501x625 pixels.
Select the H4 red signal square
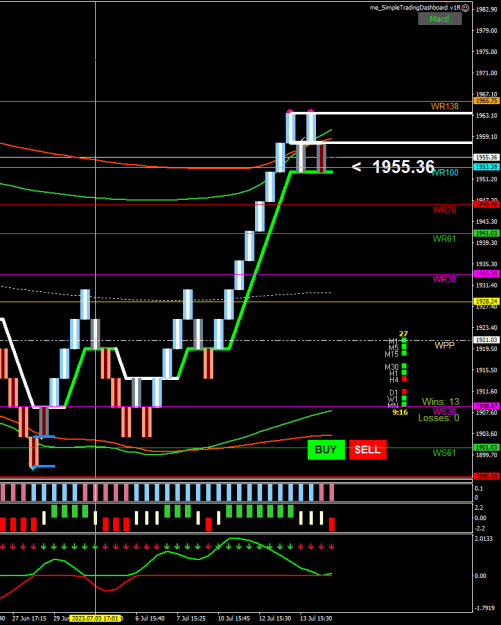[x=404, y=379]
